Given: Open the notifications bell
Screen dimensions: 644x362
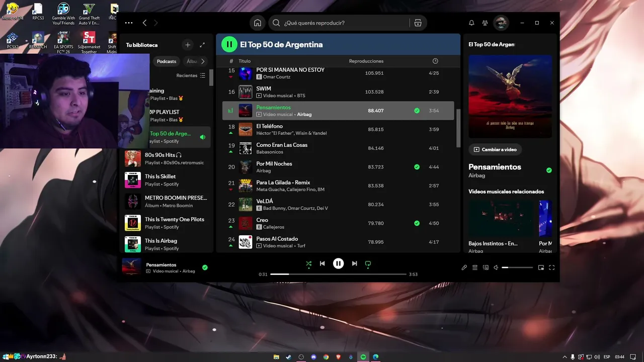Looking at the screenshot, I should [x=471, y=23].
